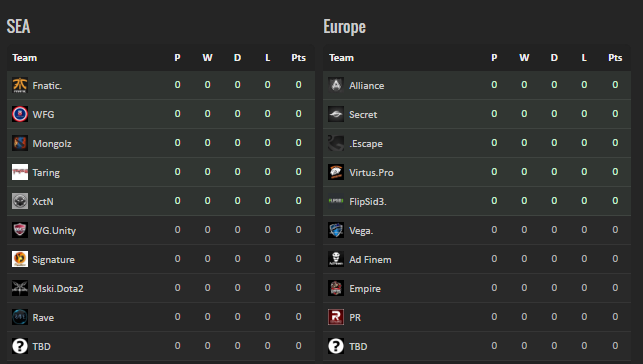This screenshot has width=643, height=364.
Task: Open the Mski.Dota2 team link
Action: coord(58,289)
